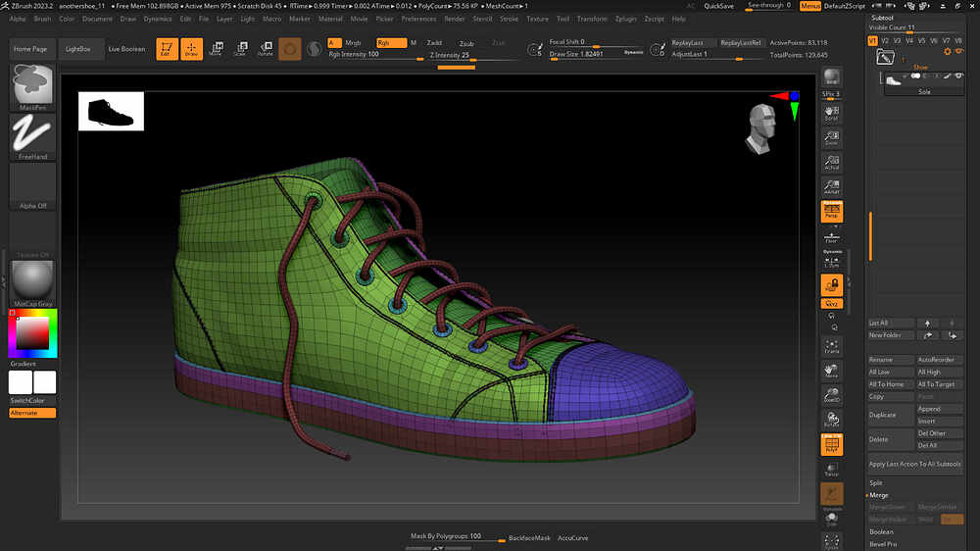The width and height of the screenshot is (980, 551).
Task: Toggle the Floor grid button
Action: tap(831, 237)
